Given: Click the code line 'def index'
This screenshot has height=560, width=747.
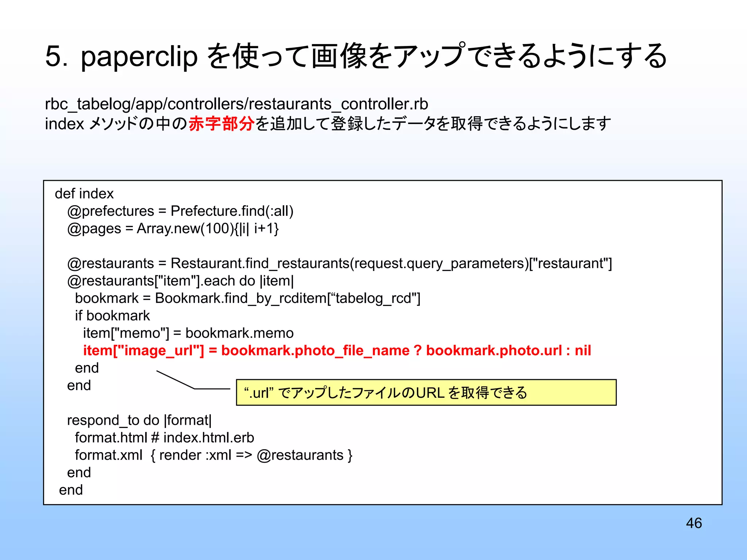Looking at the screenshot, I should (x=84, y=194).
